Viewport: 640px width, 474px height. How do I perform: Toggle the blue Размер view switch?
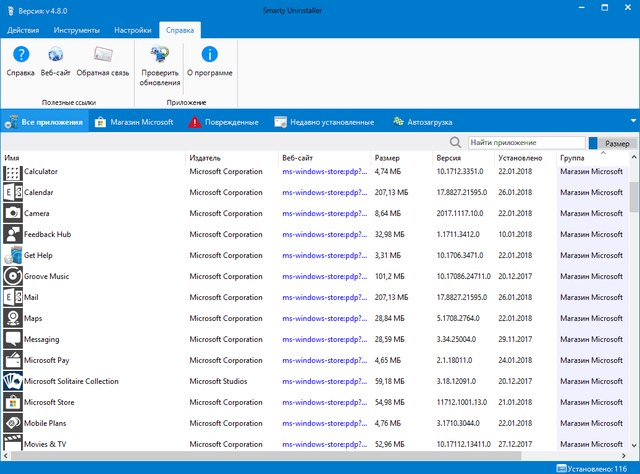pyautogui.click(x=593, y=144)
